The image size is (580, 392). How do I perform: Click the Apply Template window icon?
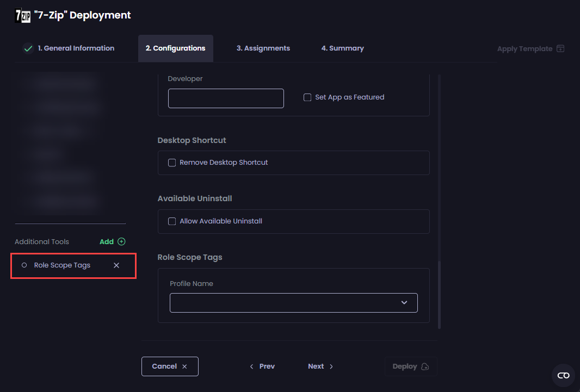[561, 48]
